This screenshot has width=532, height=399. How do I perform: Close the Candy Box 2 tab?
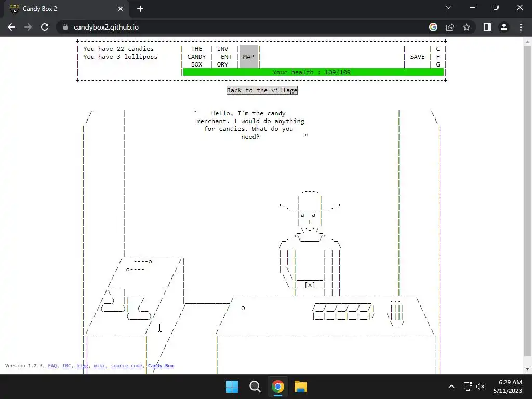[121, 9]
